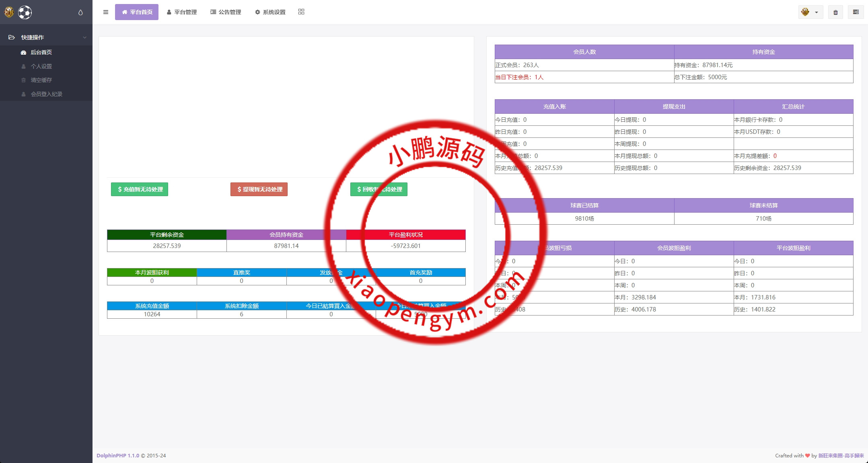Click the water drop theme icon
Viewport: 868px width, 463px height.
(80, 12)
